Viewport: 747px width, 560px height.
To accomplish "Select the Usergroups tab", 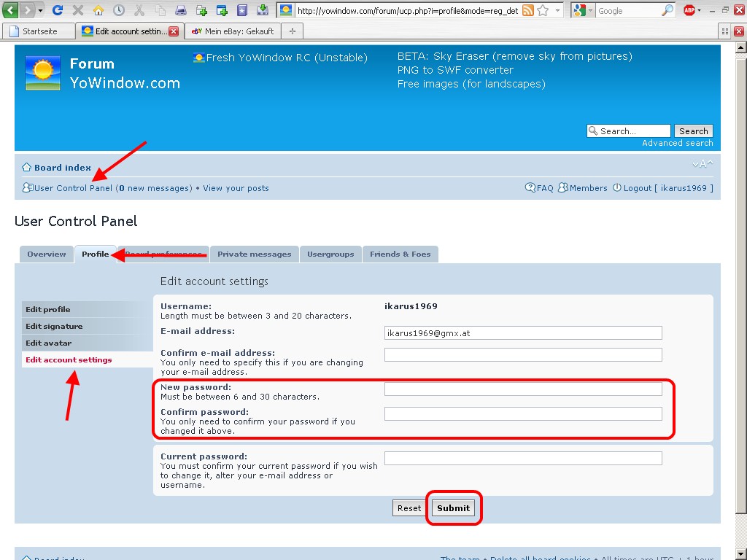I will tap(330, 254).
